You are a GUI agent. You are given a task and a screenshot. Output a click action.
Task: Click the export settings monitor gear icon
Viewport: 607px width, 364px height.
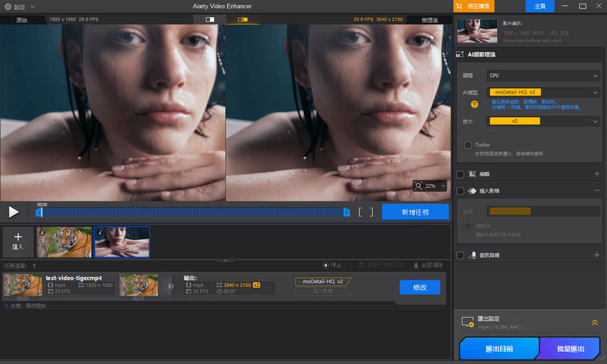[x=468, y=322]
